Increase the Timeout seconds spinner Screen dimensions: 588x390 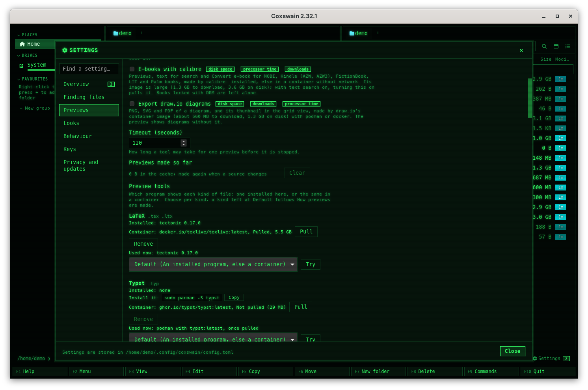(184, 141)
